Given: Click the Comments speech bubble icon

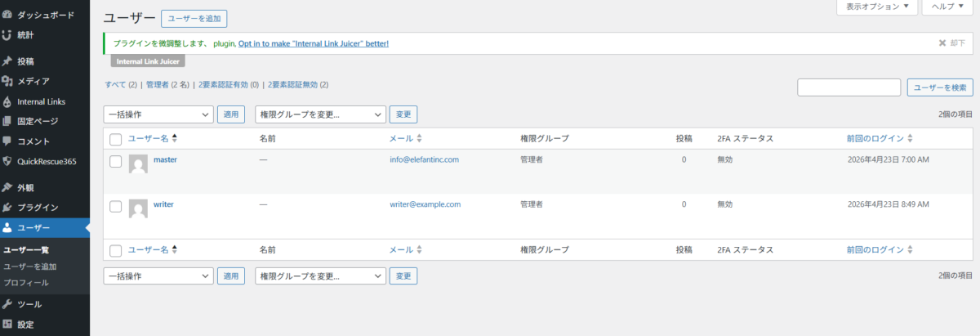Looking at the screenshot, I should 7,141.
